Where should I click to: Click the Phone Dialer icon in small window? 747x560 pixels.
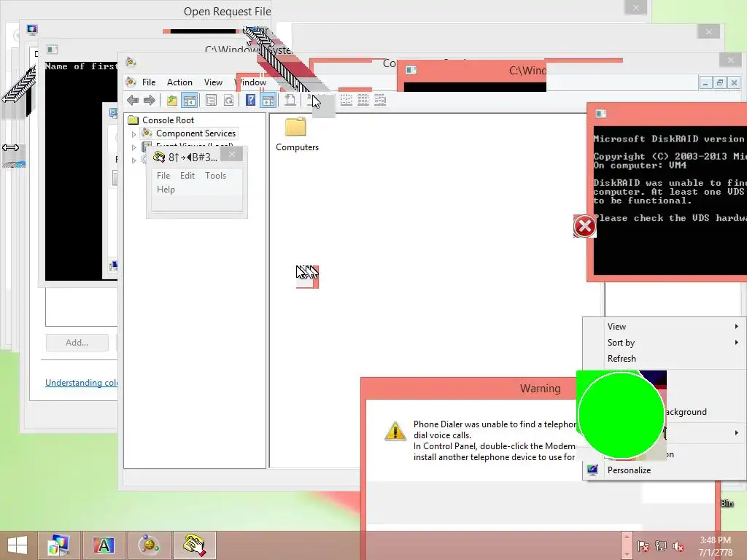click(158, 157)
